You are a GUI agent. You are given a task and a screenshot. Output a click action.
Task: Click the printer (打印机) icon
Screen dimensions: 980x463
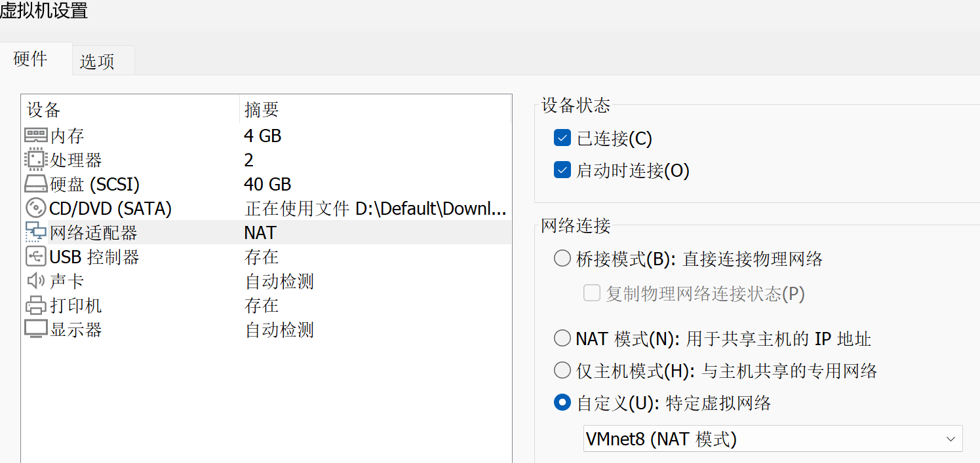[36, 305]
